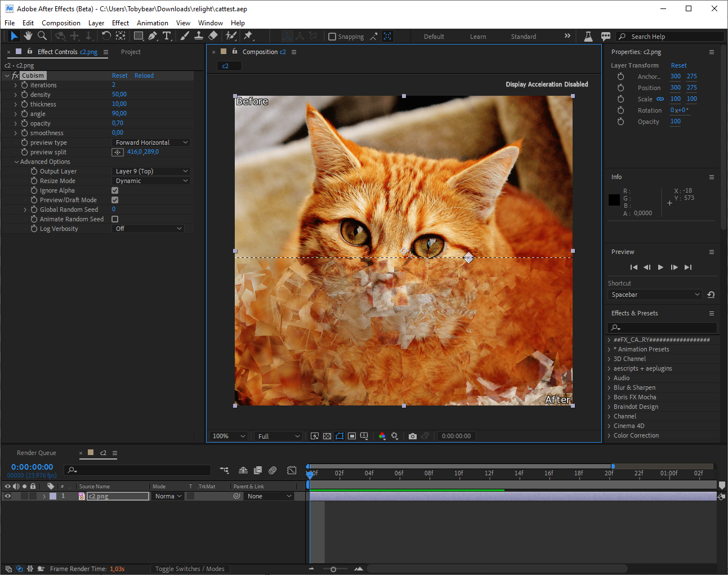This screenshot has width=728, height=575.
Task: Select the Type tool
Action: pyautogui.click(x=167, y=36)
